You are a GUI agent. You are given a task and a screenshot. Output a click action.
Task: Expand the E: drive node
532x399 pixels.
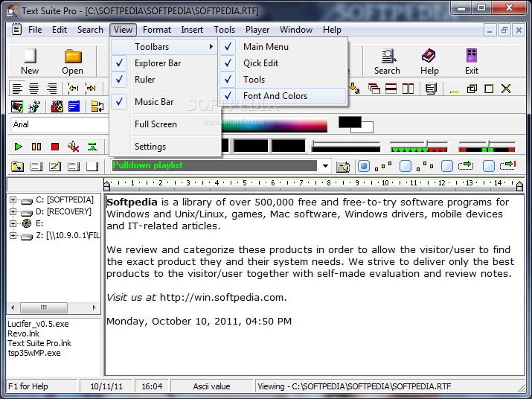click(x=13, y=223)
